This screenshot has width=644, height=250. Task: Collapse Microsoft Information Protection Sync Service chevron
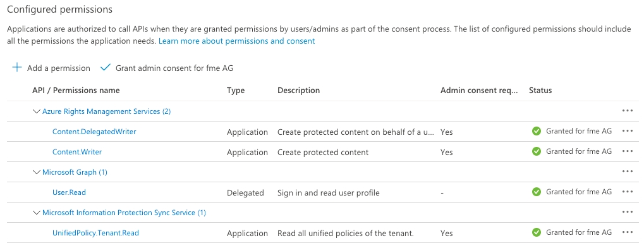coord(37,213)
